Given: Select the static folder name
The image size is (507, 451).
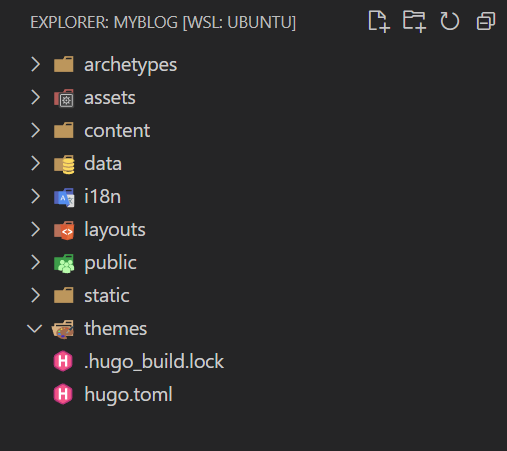Looking at the screenshot, I should click(x=107, y=296).
